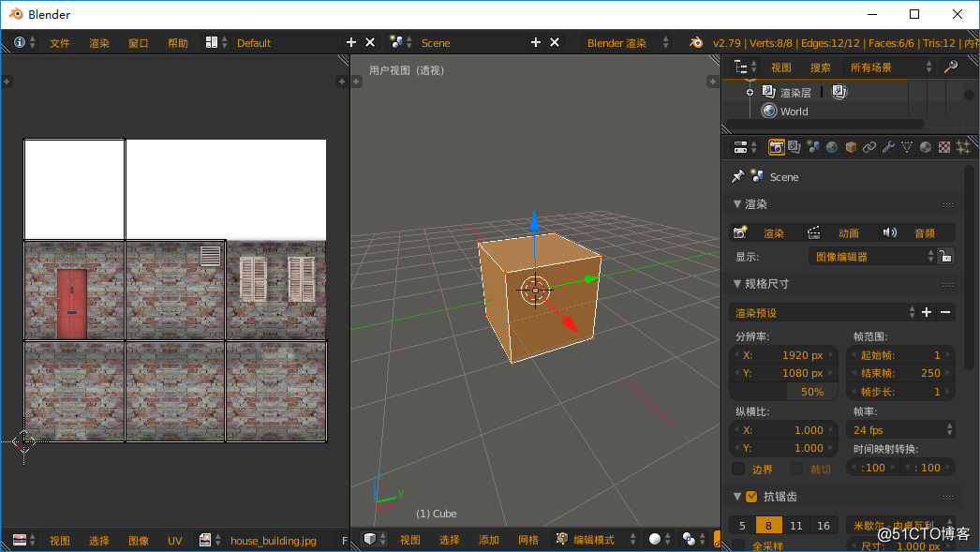This screenshot has height=552, width=980.
Task: Open the 渲染预设 presets dropdown
Action: point(824,313)
